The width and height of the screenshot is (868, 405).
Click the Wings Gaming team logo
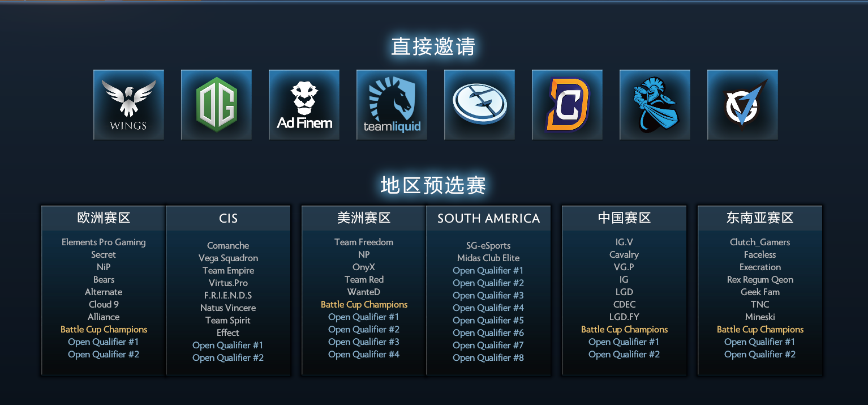pyautogui.click(x=128, y=105)
